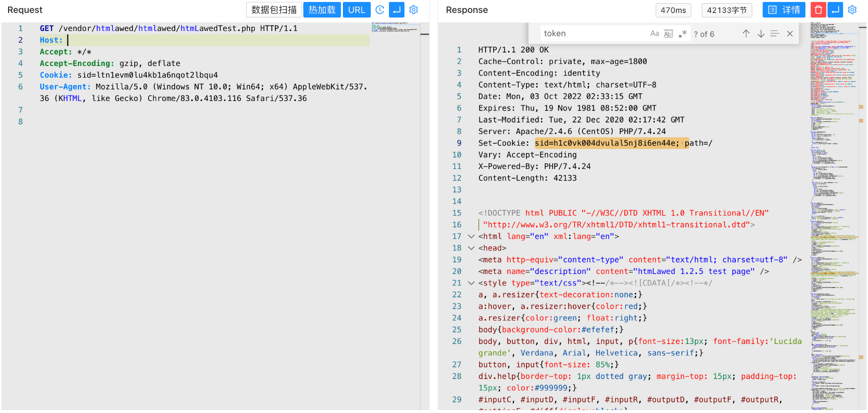Screen dimensions: 868x413
Task: Open Response panel settings gear
Action: pos(852,10)
